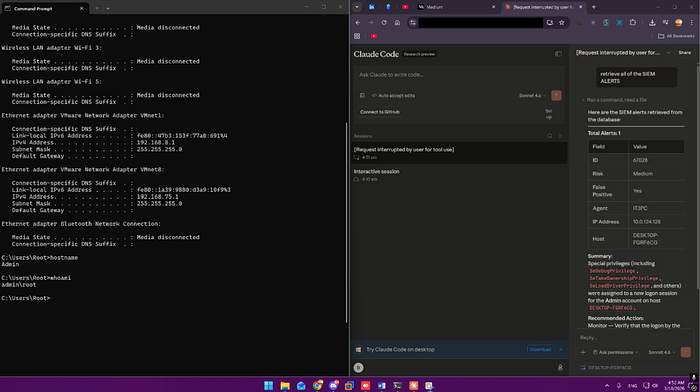The width and height of the screenshot is (700, 392).
Task: Open the Chrome three-dot menu
Action: pyautogui.click(x=692, y=22)
